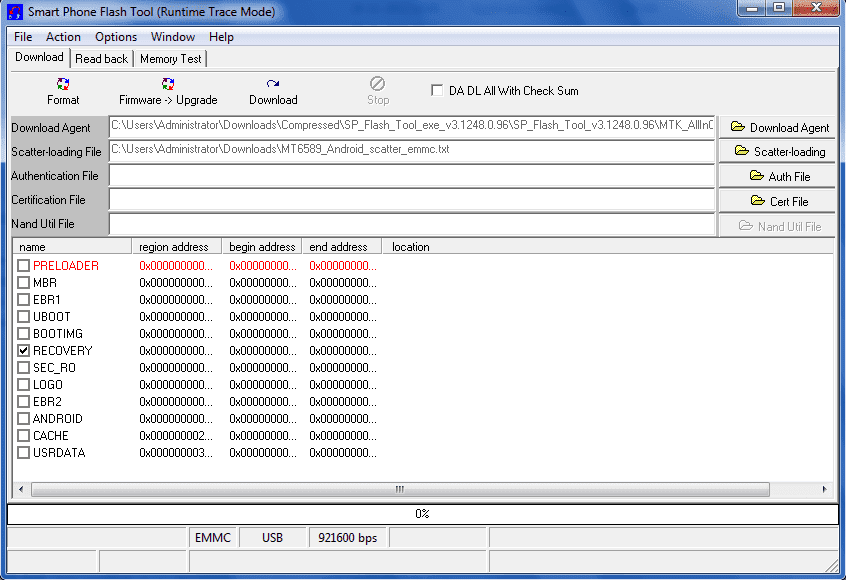Start flashing with the Download arrow icon
This screenshot has width=846, height=580.
272,84
